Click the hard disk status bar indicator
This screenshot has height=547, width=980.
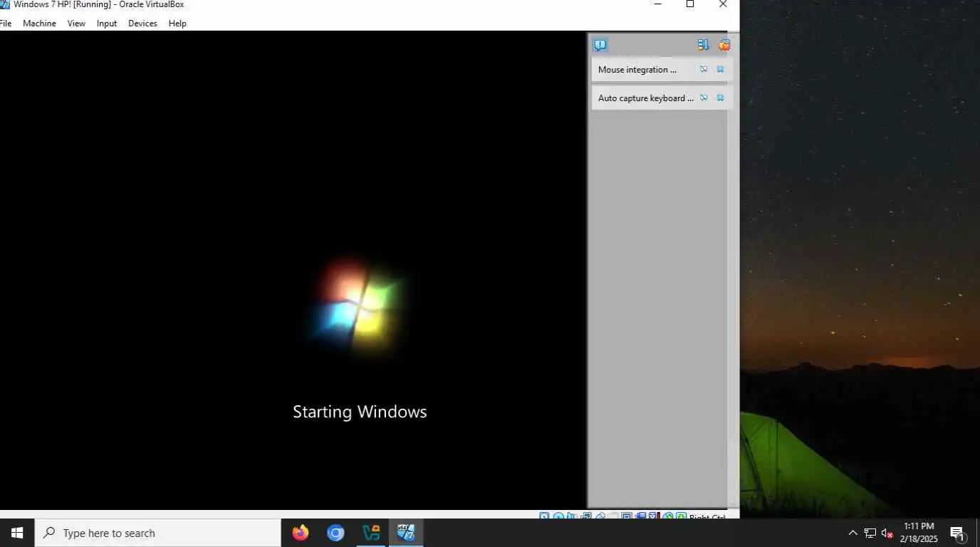pos(544,516)
